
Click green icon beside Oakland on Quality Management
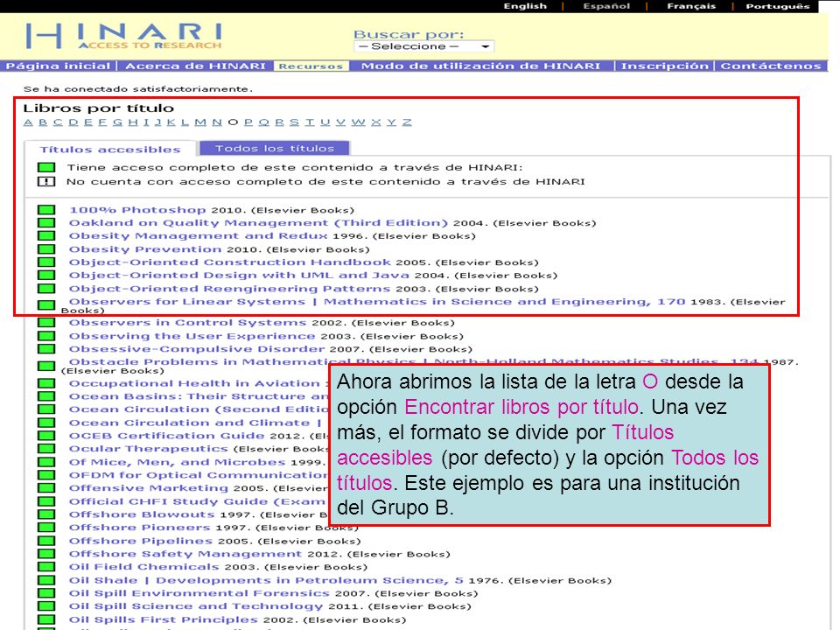point(46,223)
